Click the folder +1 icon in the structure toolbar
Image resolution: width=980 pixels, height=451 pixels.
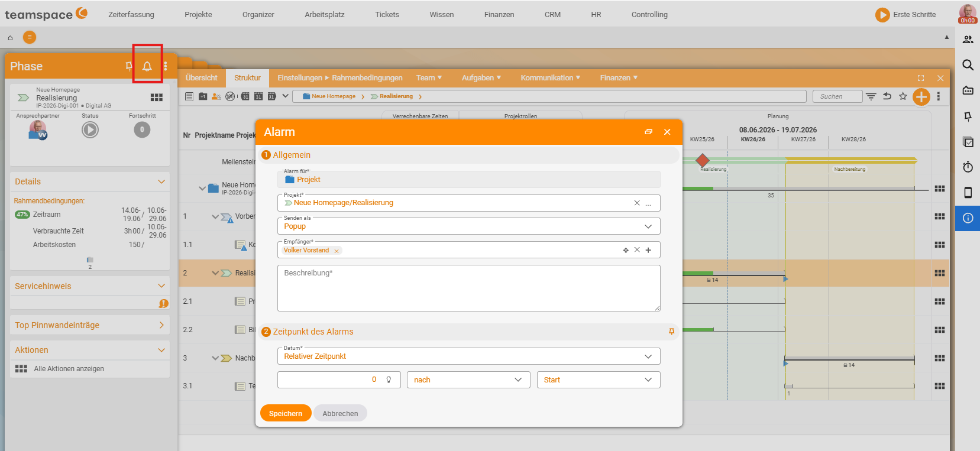point(203,96)
